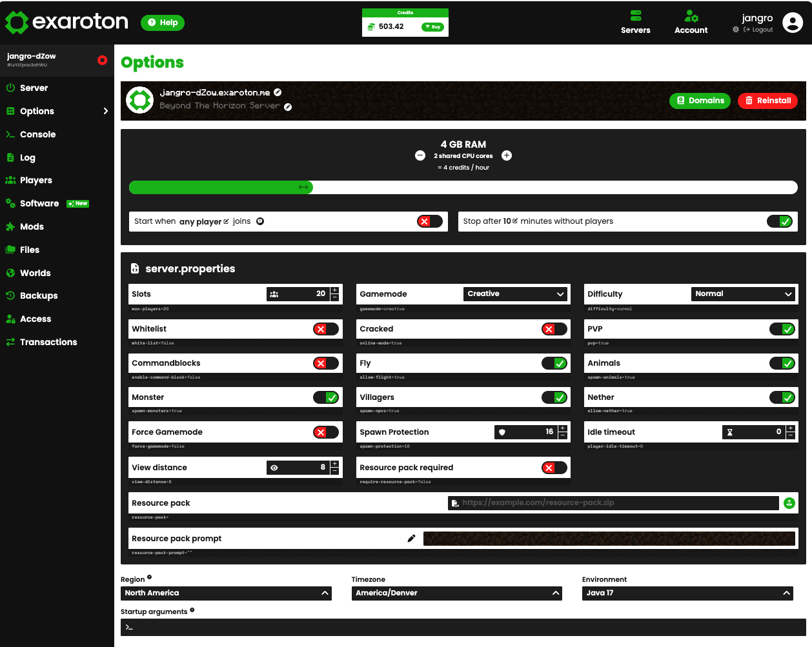
Task: Click the Startup arguments input field
Action: point(463,627)
